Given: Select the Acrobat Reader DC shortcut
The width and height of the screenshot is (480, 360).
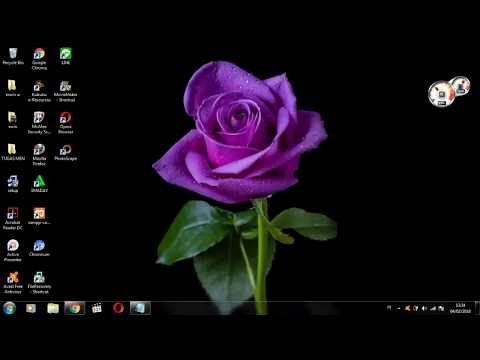Looking at the screenshot, I should [13, 219].
